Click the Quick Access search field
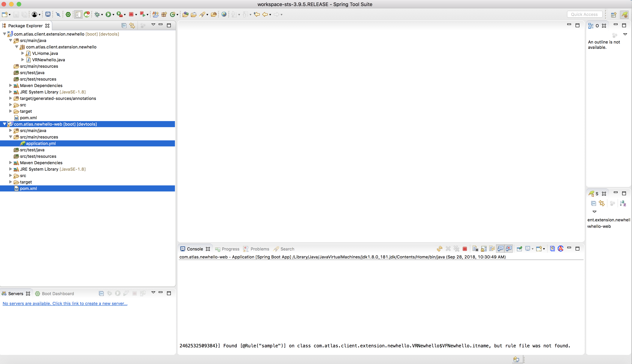The height and width of the screenshot is (364, 632). click(x=584, y=15)
